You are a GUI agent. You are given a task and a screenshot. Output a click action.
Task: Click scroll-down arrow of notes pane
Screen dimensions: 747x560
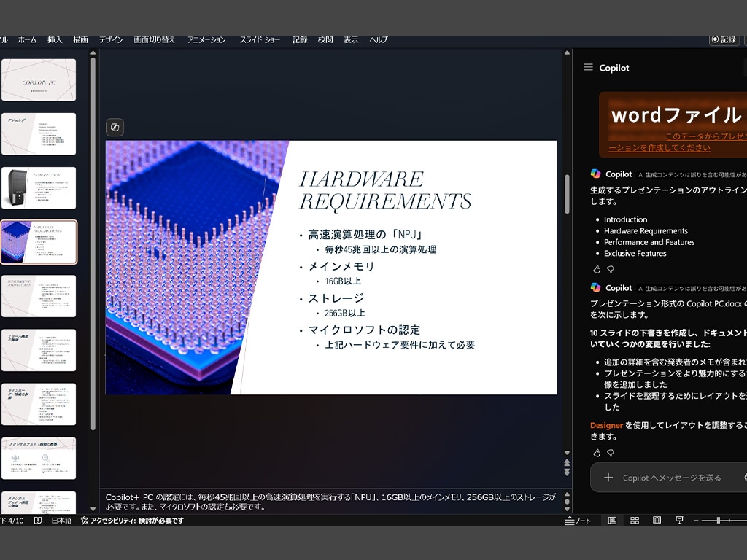coord(567,509)
